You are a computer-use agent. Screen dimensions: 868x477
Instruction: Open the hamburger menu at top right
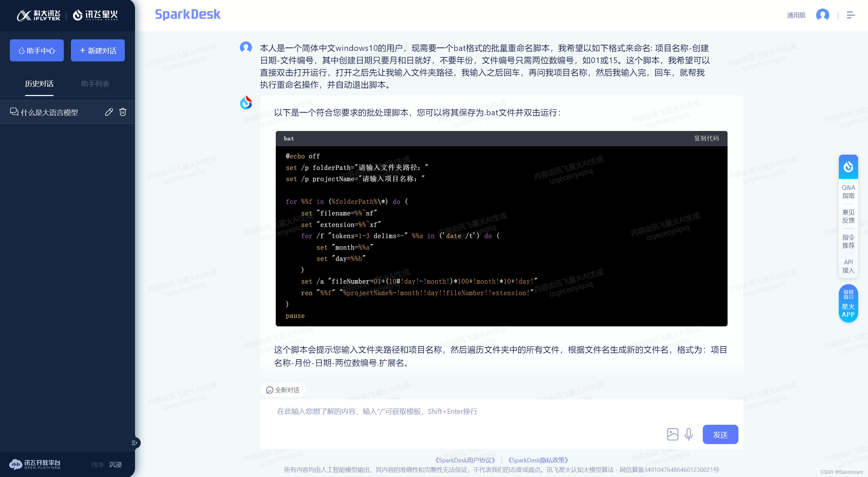[x=851, y=15]
